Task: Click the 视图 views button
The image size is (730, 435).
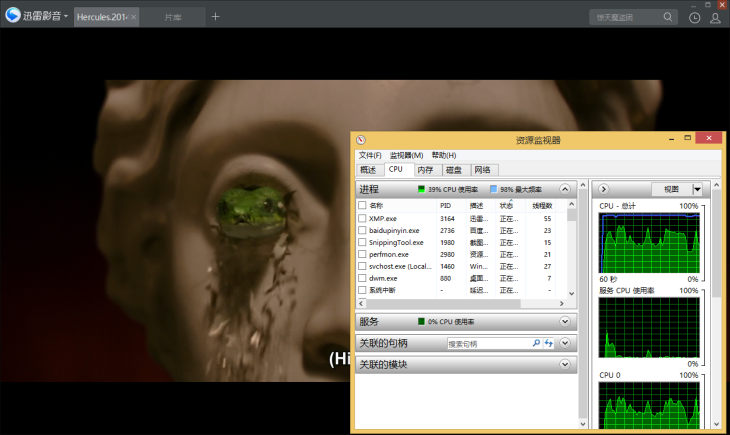Action: 671,189
